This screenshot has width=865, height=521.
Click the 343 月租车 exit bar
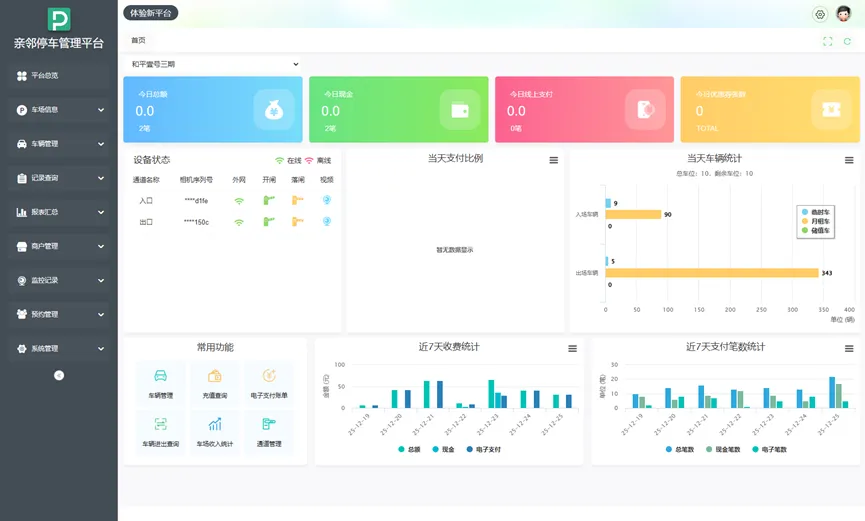(712, 273)
